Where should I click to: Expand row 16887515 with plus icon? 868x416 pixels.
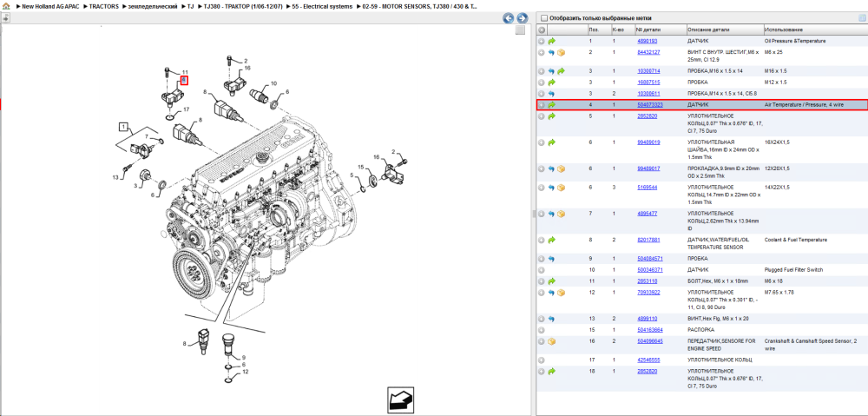click(542, 82)
